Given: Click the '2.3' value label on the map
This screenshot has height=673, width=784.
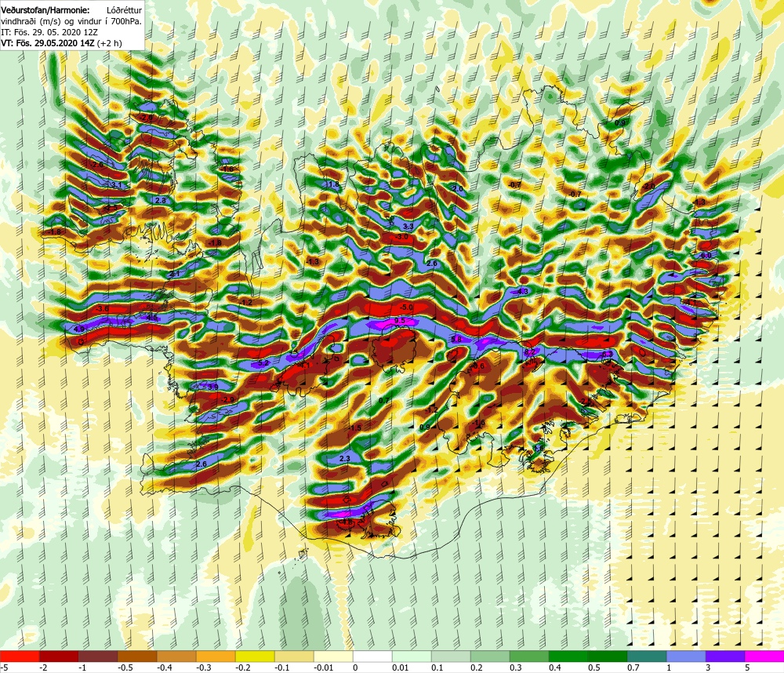Looking at the screenshot, I should [x=344, y=458].
